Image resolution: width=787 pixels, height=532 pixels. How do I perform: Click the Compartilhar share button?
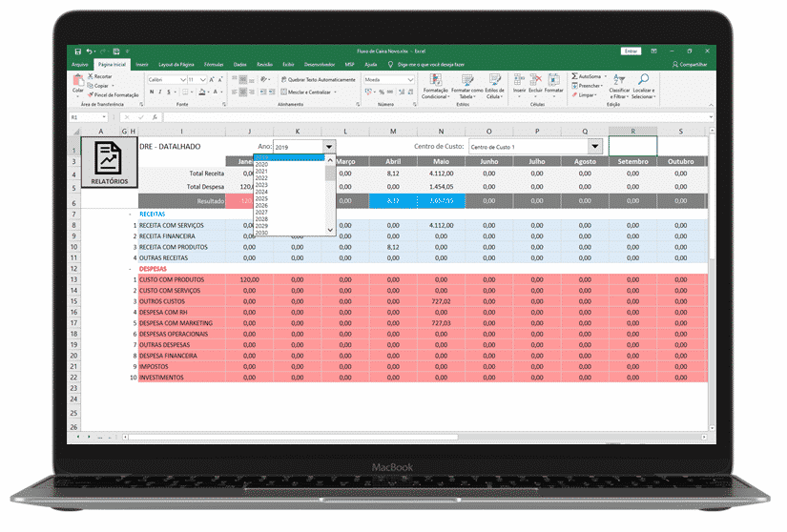(690, 64)
